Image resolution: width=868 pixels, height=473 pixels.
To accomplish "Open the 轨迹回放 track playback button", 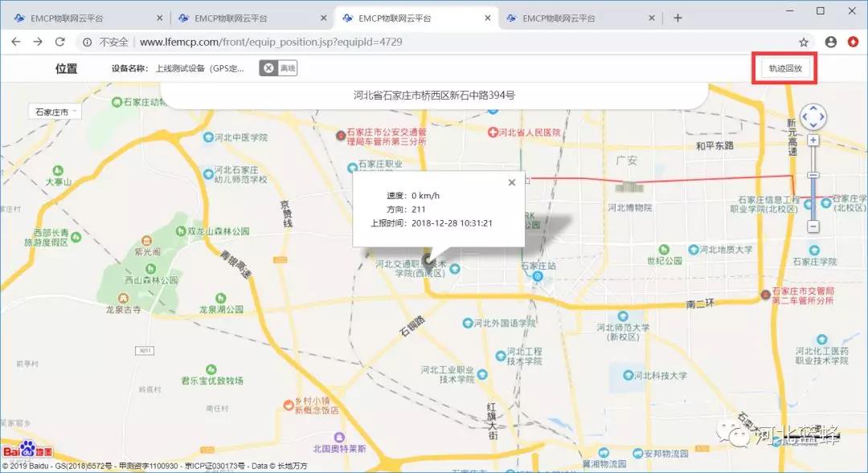I will [784, 68].
